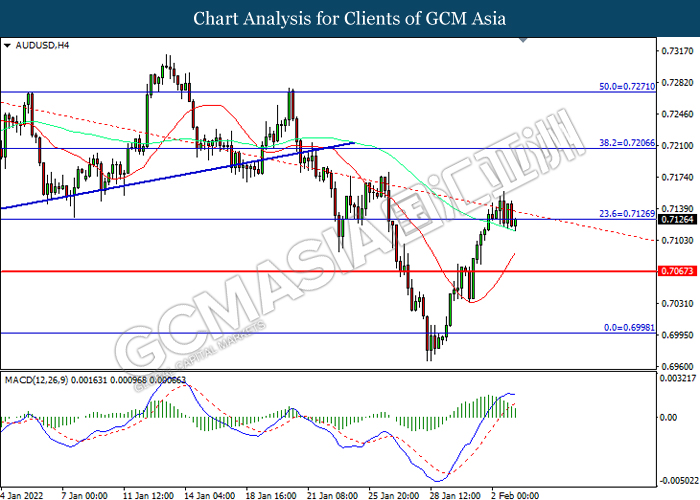Click the -0.005022 MACD axis value
Viewport: 700px width, 500px height.
(679, 481)
